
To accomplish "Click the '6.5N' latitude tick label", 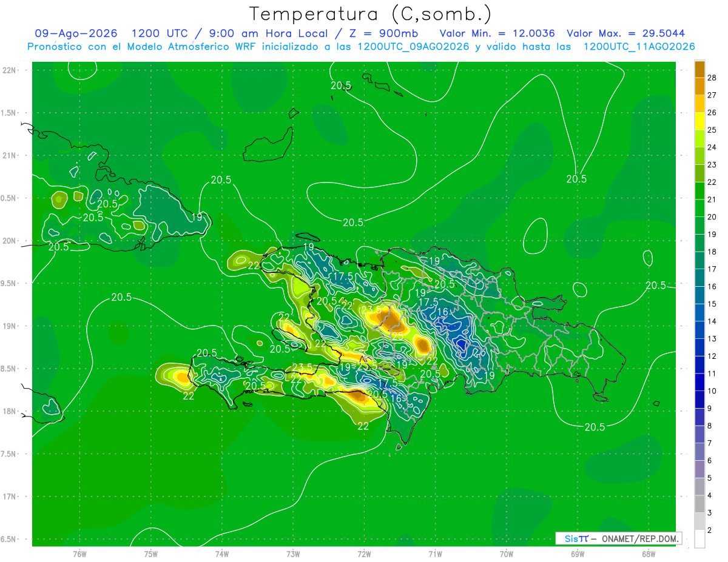I will coord(9,539).
